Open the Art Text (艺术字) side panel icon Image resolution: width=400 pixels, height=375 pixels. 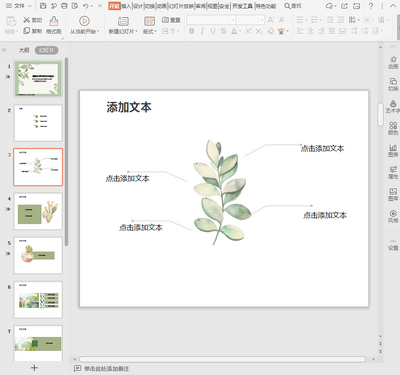tap(393, 106)
